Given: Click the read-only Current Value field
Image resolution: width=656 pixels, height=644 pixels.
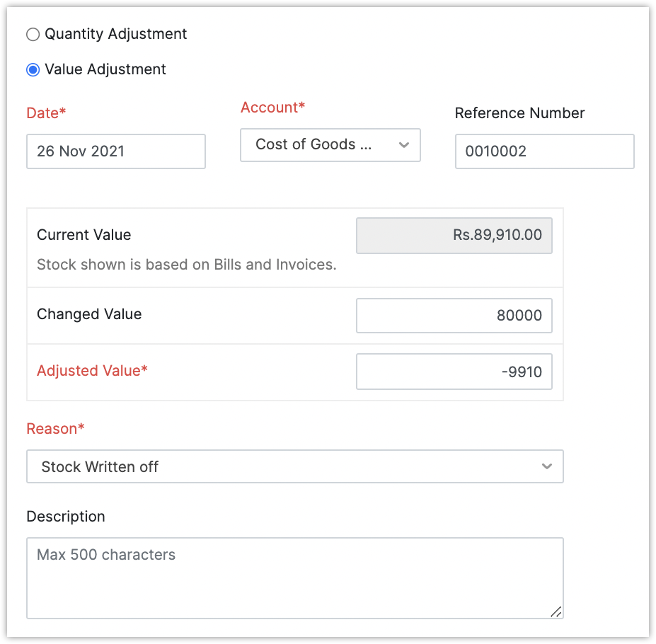Looking at the screenshot, I should pyautogui.click(x=454, y=236).
